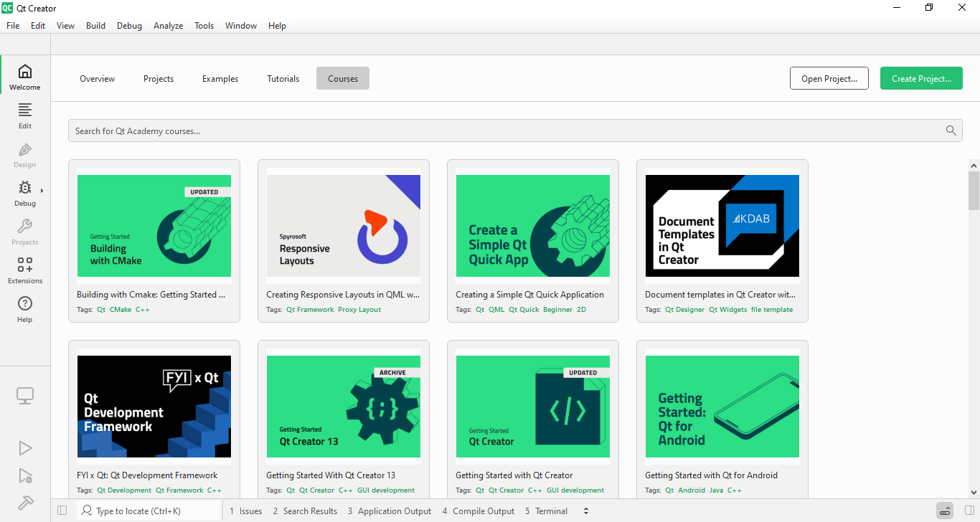
Task: Click the Start Debugging run icon
Action: click(25, 475)
